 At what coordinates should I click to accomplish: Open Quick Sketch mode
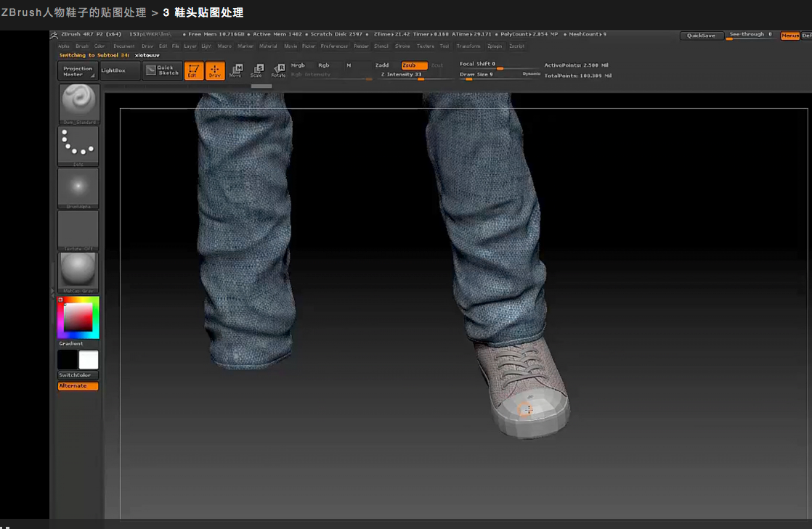163,70
